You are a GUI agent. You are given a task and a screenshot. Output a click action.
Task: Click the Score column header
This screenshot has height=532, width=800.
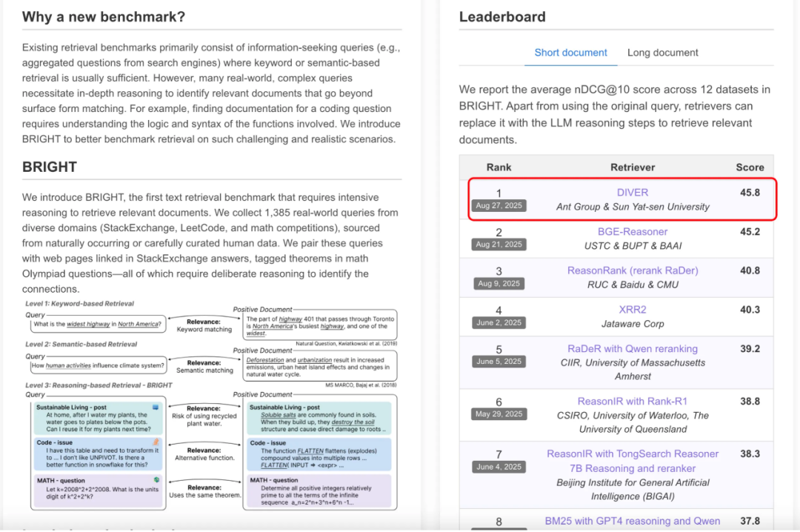(750, 167)
